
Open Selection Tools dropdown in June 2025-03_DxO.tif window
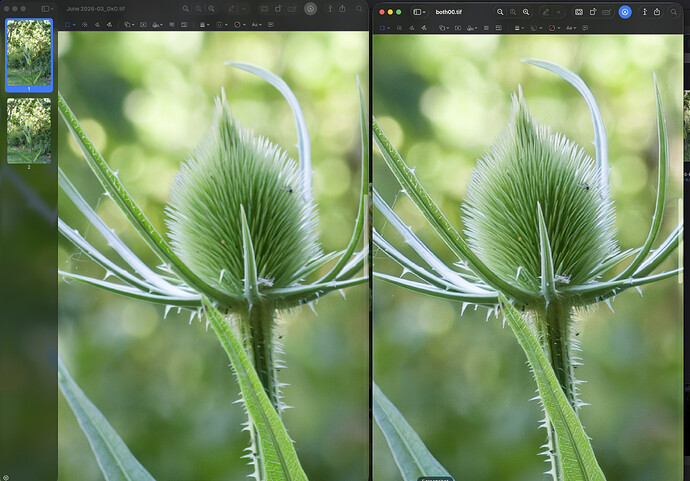coord(70,25)
